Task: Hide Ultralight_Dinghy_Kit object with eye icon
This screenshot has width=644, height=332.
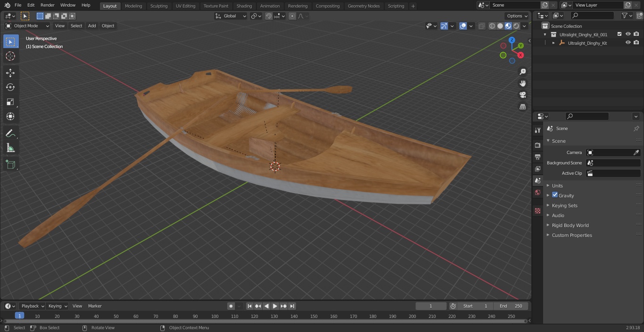Action: click(628, 43)
